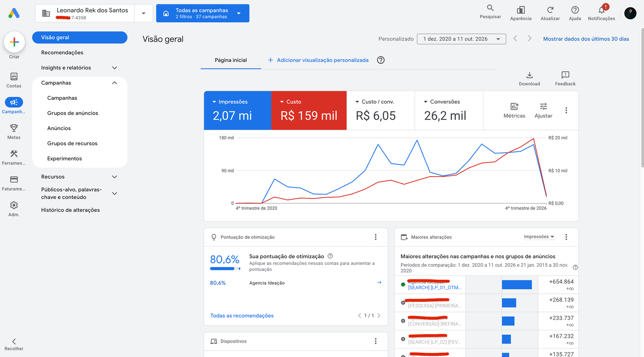Open the Ferramentas tools icon
Viewport: 644px width, 357px height.
coord(14,154)
